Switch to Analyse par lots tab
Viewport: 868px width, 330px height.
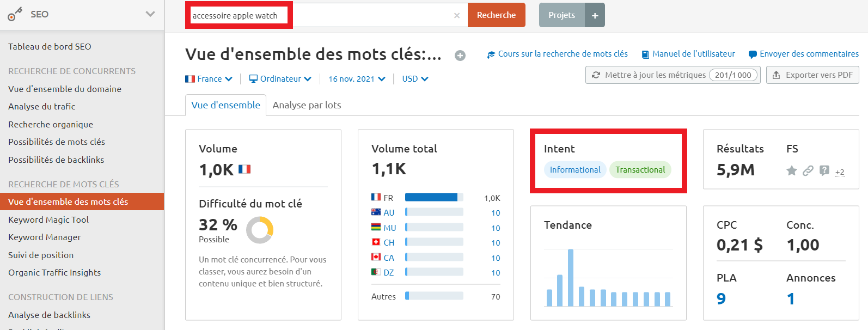tap(307, 105)
